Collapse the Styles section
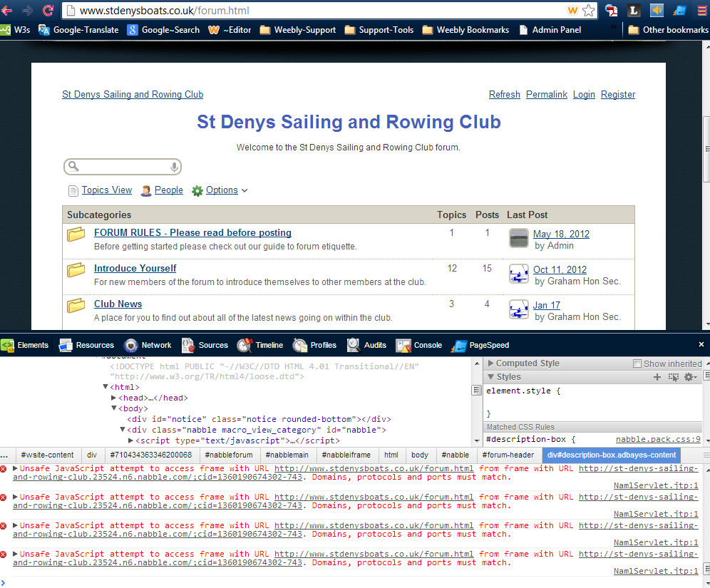Image resolution: width=710 pixels, height=588 pixels. tap(491, 377)
